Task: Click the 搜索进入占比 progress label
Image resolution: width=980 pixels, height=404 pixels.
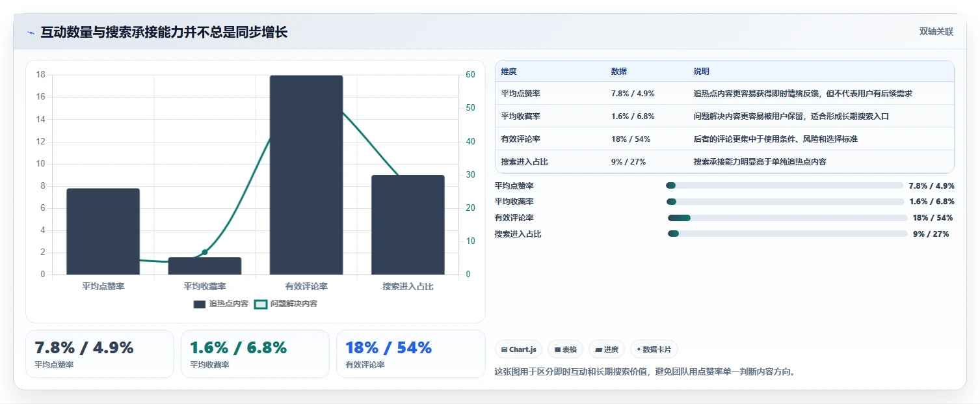Action: [518, 234]
